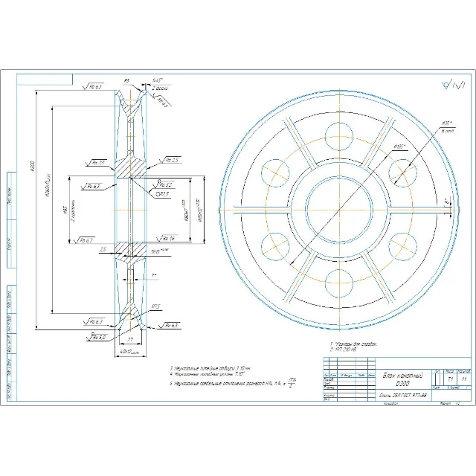The image size is (476, 476).
Task: Click the topmost lightening hole on the front view
Action: [x=339, y=136]
